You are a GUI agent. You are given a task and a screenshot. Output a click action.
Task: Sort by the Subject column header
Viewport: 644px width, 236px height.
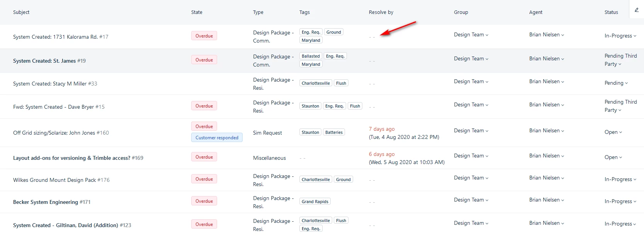point(21,12)
